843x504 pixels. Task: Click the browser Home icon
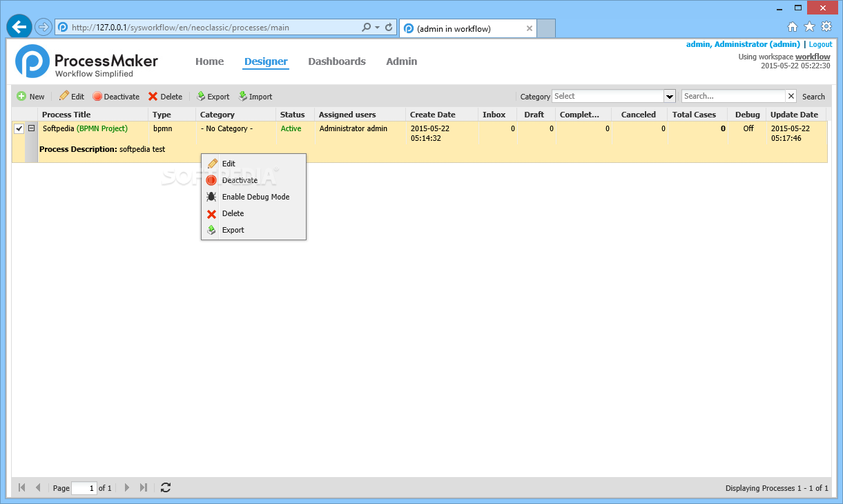792,27
